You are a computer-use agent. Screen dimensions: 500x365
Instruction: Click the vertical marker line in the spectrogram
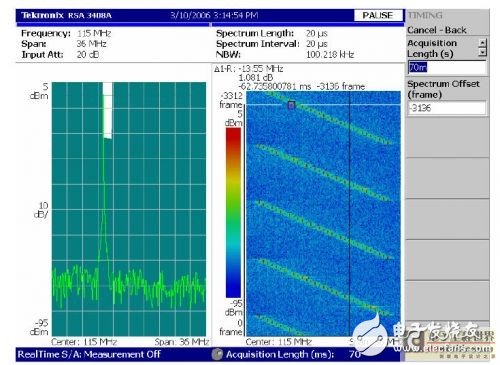[x=349, y=213]
